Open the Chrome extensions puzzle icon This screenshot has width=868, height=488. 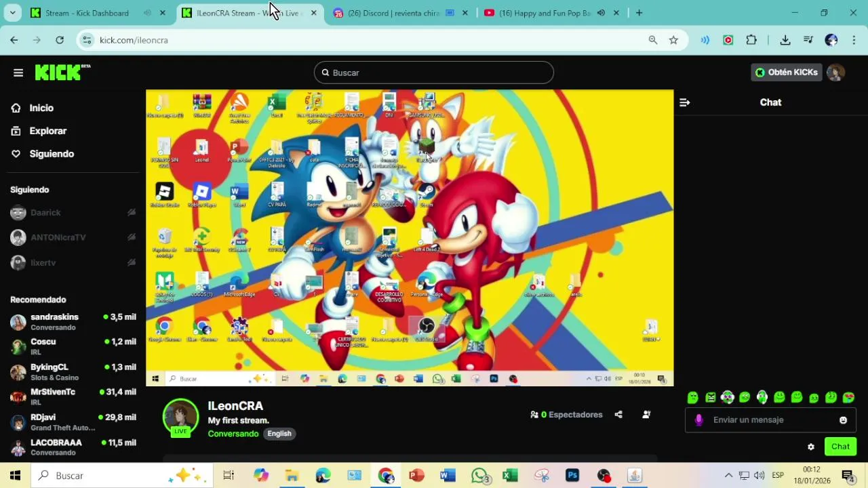[751, 40]
